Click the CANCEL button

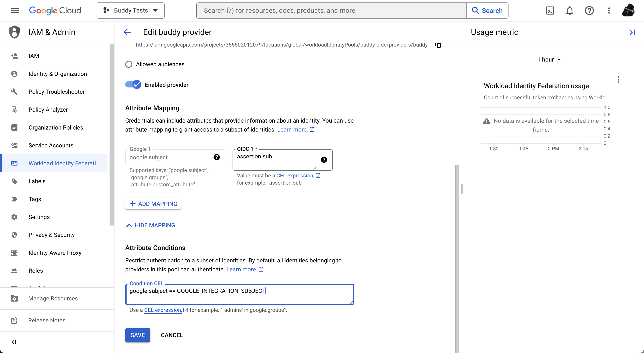[172, 335]
